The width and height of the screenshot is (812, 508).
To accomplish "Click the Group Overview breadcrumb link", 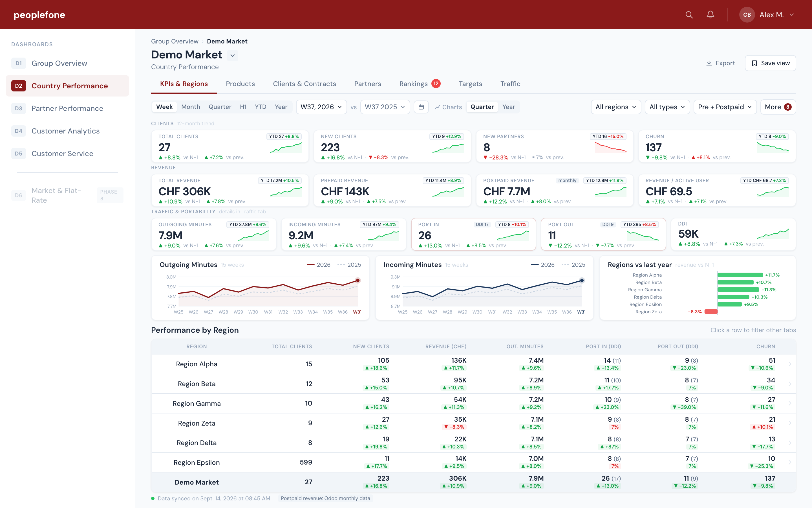I will coord(175,41).
